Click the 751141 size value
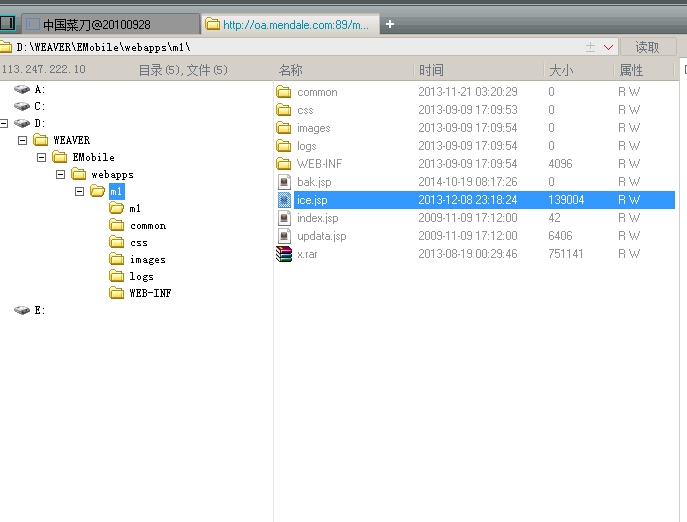 (x=565, y=254)
